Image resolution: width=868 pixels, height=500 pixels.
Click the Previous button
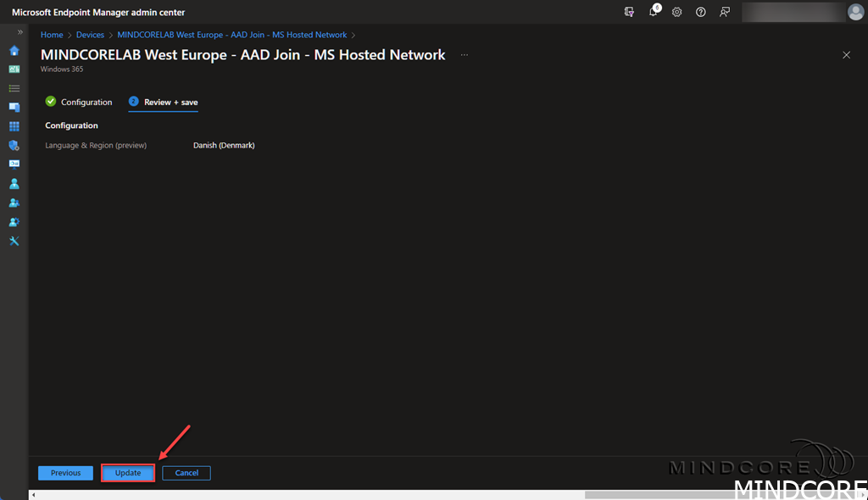[65, 473]
